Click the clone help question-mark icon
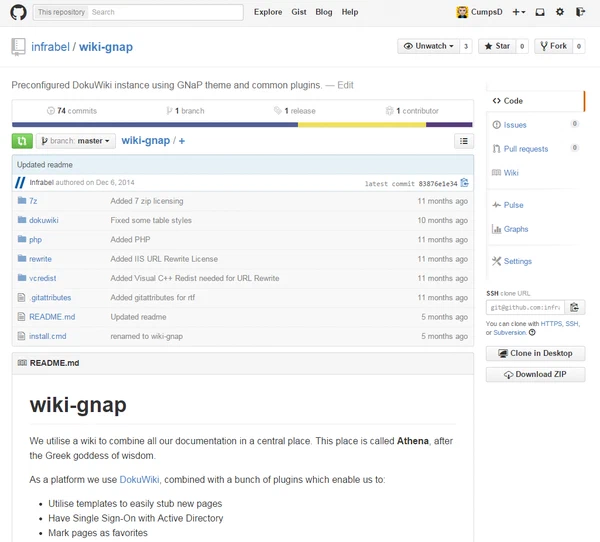Viewport: 600px width, 542px height. coord(532,332)
